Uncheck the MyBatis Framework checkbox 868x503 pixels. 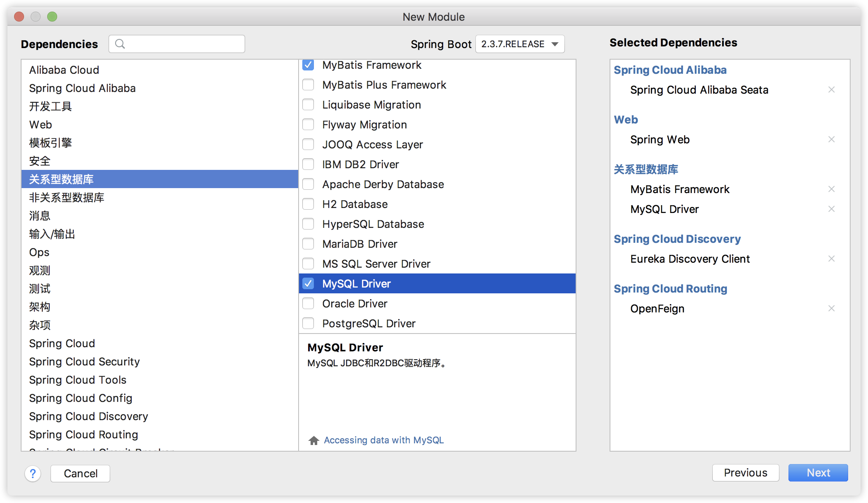[x=308, y=65]
